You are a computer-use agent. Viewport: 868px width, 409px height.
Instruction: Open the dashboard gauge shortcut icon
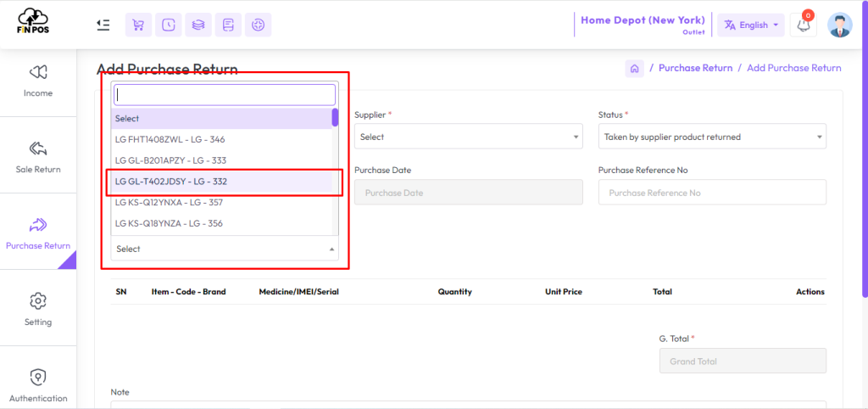(x=258, y=25)
